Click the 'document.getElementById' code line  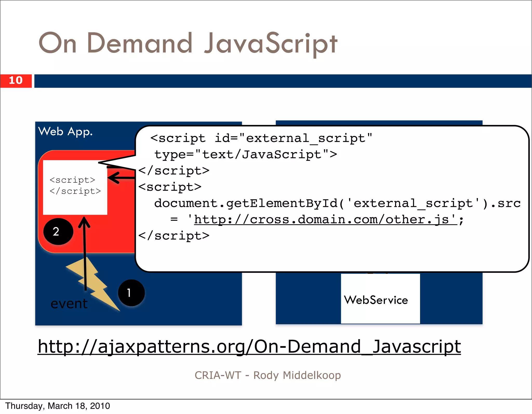(x=337, y=203)
